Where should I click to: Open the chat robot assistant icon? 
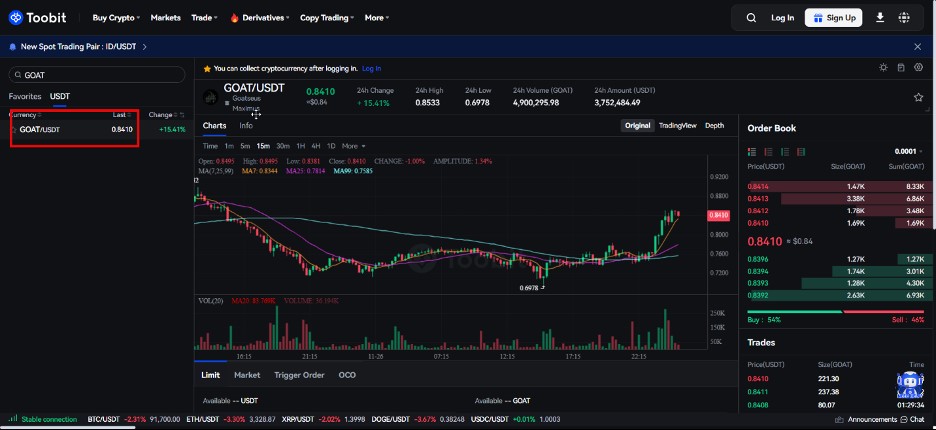pyautogui.click(x=910, y=384)
